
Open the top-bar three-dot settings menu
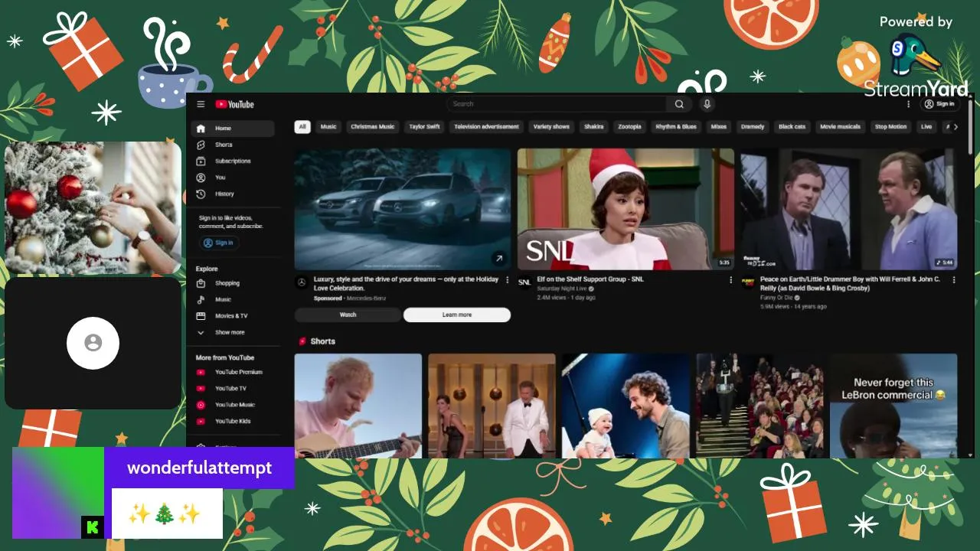[909, 104]
